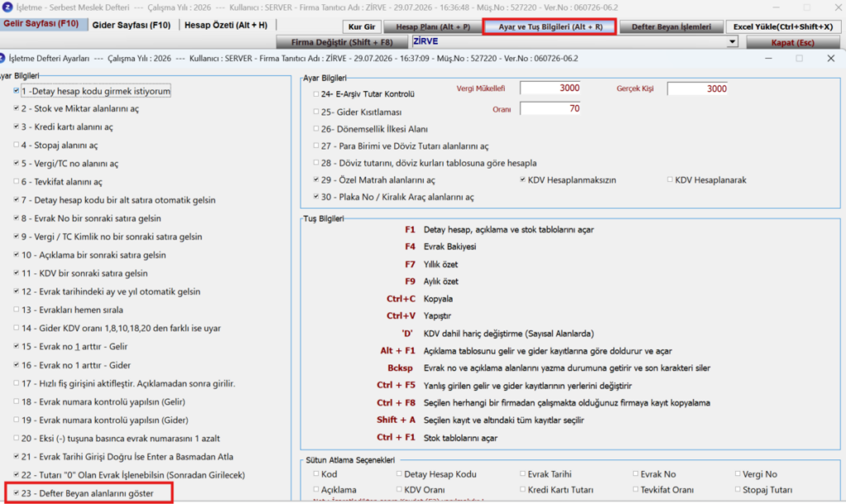Enable checkbox 24- E-Arşiv Tutar Kontrolü
The height and width of the screenshot is (504, 846).
pos(316,94)
